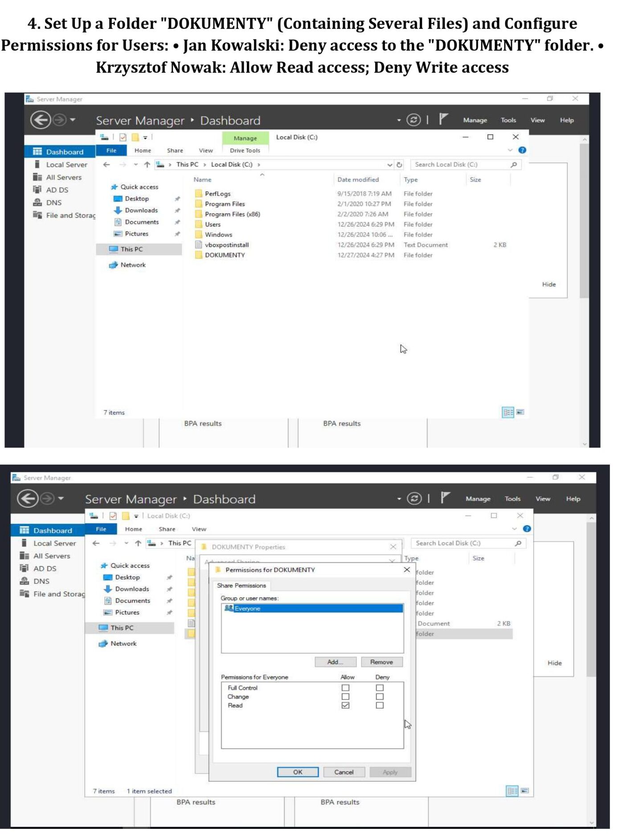Click Share Permissions tab in dialog
The height and width of the screenshot is (840, 618).
click(241, 586)
